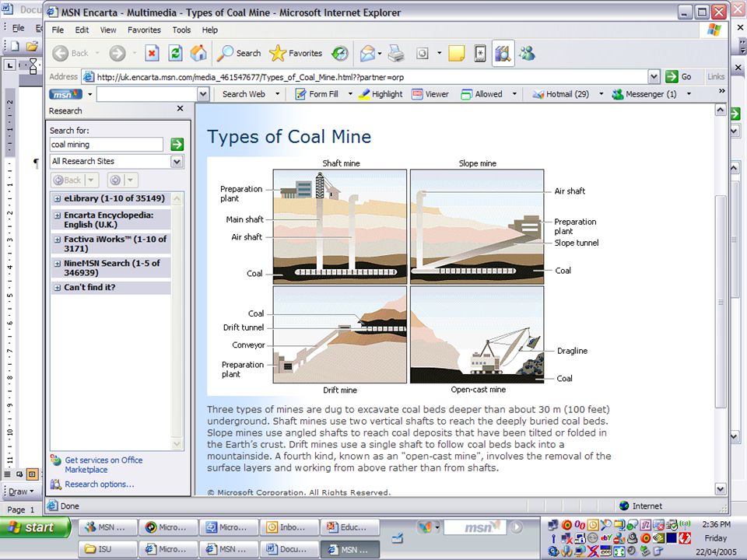The width and height of the screenshot is (747, 560).
Task: Click the Shaft mine diagram image
Action: tap(340, 226)
